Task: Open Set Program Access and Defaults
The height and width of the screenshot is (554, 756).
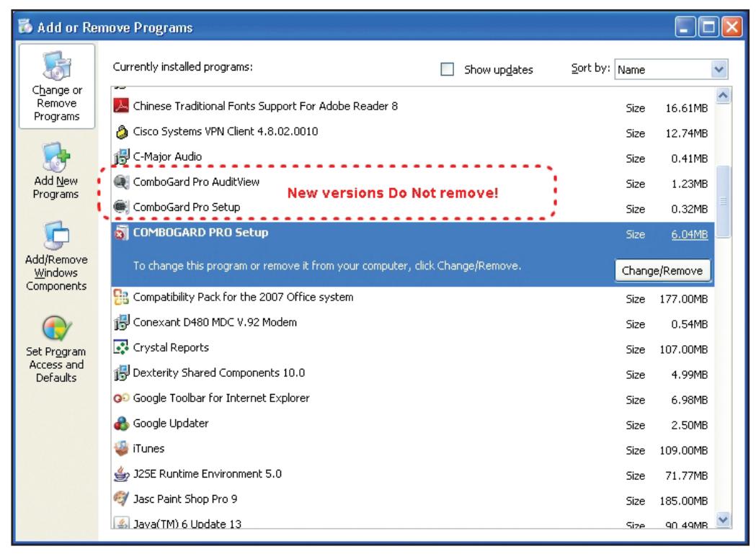Action: tap(56, 349)
